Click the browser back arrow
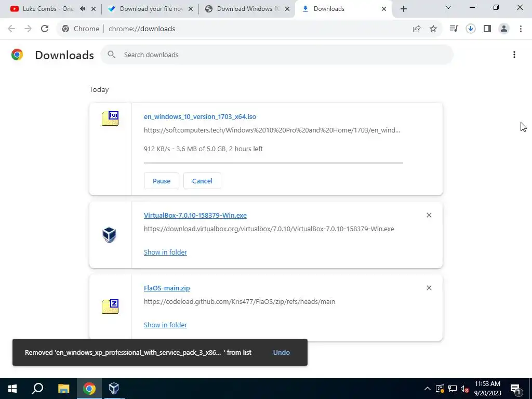The width and height of the screenshot is (532, 399). 11,29
